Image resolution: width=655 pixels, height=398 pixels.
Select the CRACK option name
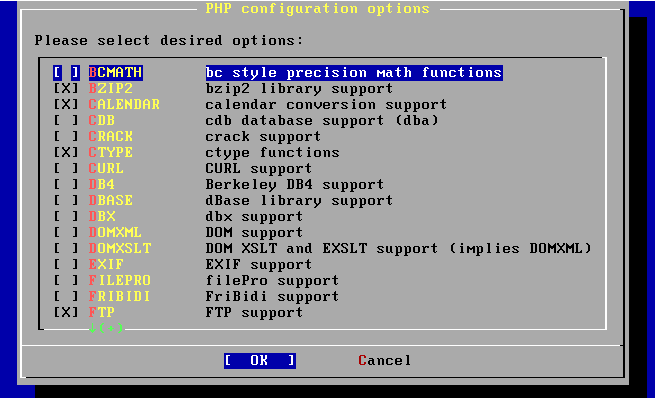click(x=111, y=137)
